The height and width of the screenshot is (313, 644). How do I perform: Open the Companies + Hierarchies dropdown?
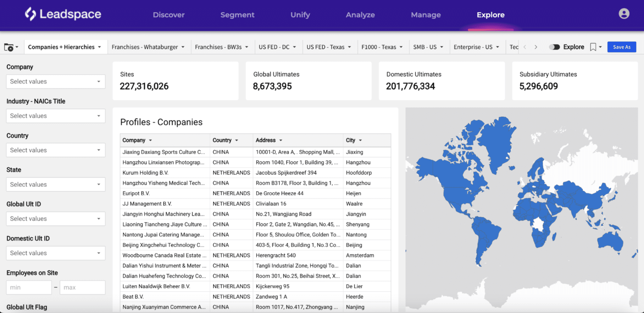click(65, 47)
